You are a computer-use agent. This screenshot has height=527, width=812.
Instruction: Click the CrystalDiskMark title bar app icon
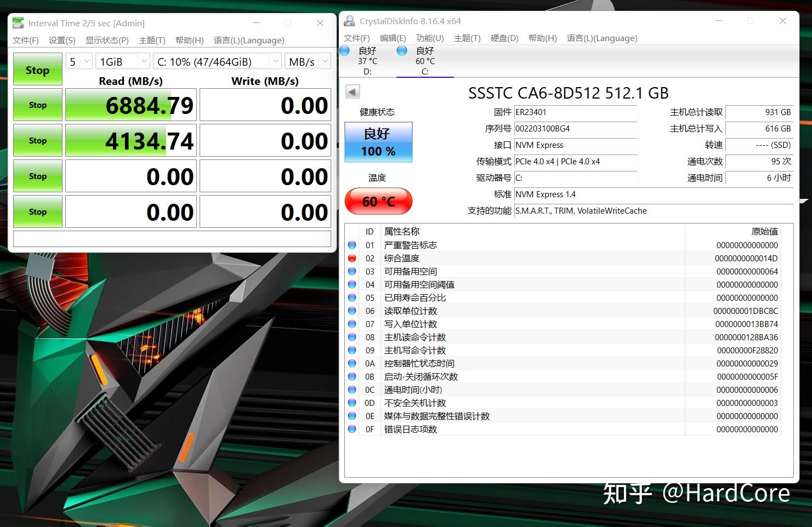18,23
